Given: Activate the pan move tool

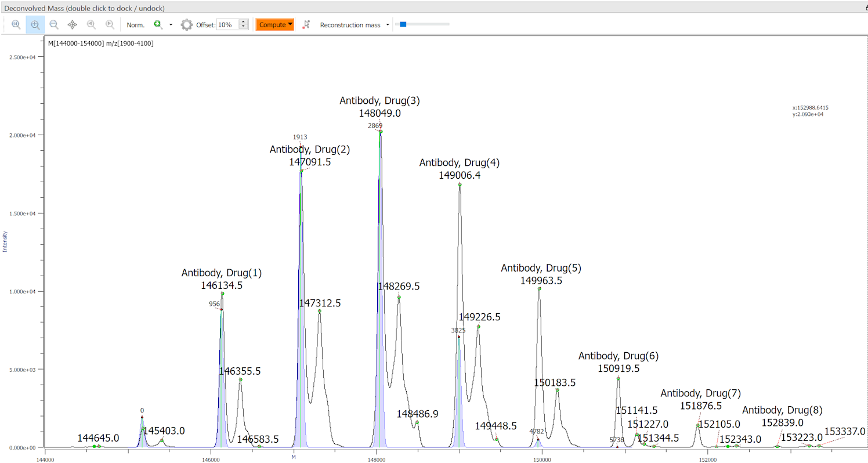Looking at the screenshot, I should pyautogui.click(x=73, y=25).
